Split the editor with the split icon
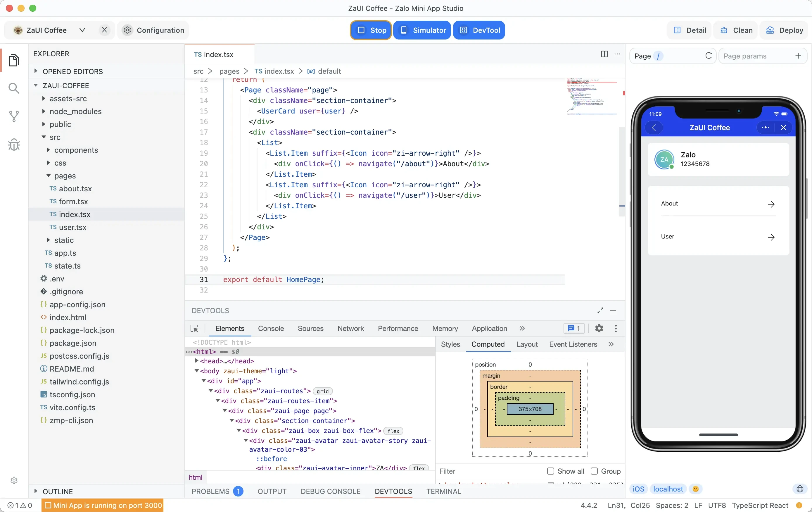The height and width of the screenshot is (512, 812). click(x=604, y=54)
